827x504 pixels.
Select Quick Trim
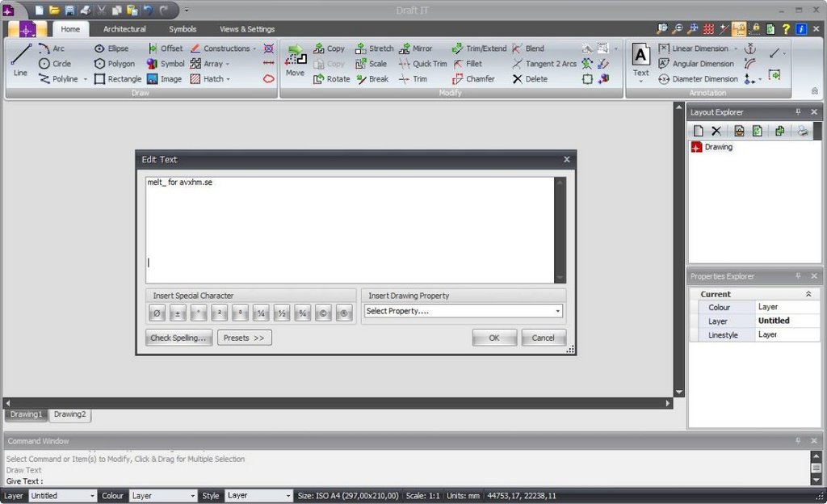[x=423, y=64]
